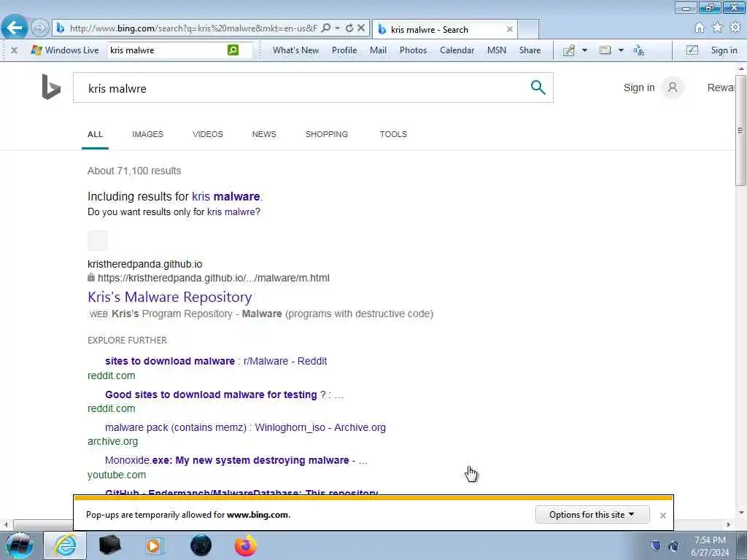Open the black box taskbar application
This screenshot has width=747, height=560.
(x=109, y=545)
